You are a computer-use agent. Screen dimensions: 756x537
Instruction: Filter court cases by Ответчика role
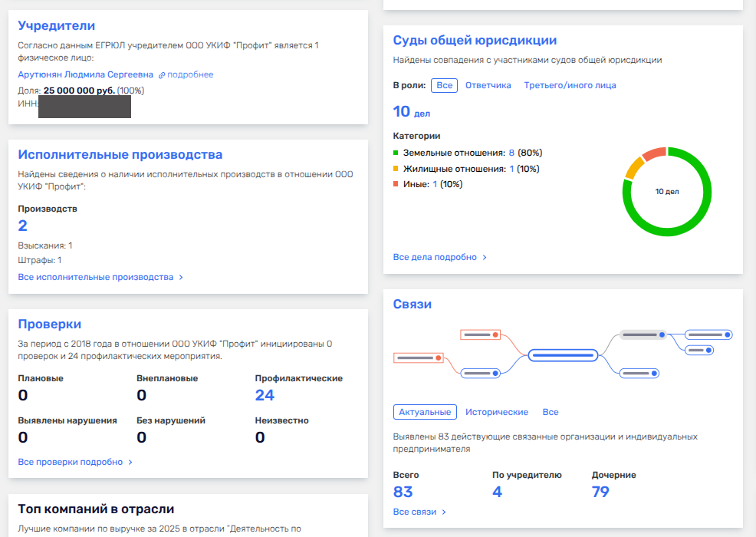tap(488, 85)
